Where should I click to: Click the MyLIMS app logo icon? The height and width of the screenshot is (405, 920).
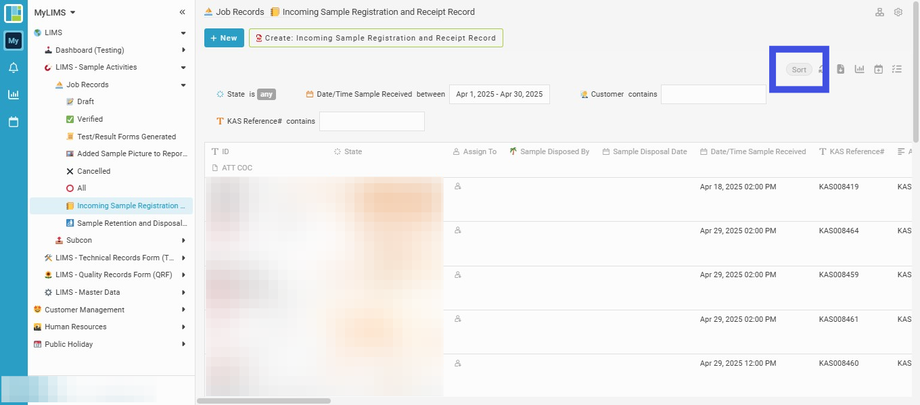(x=13, y=13)
